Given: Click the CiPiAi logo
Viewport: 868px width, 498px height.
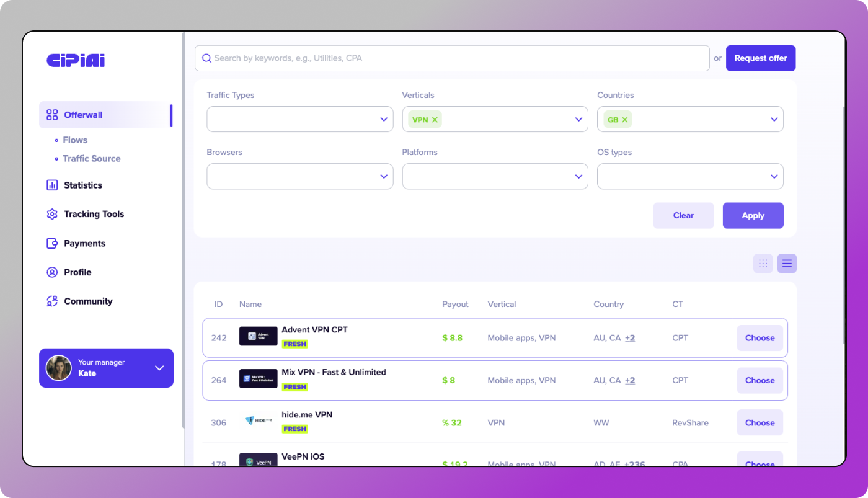Looking at the screenshot, I should click(76, 60).
